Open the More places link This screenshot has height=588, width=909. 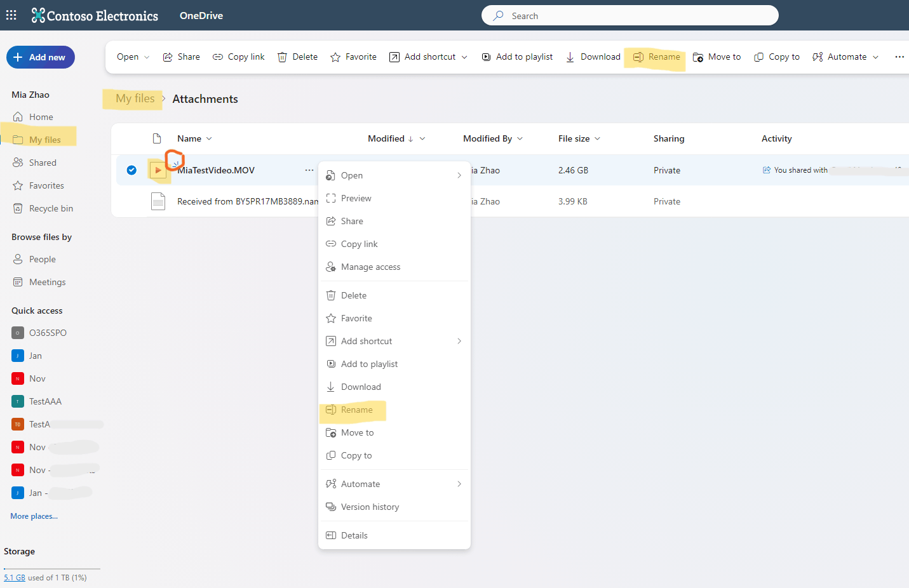[34, 516]
